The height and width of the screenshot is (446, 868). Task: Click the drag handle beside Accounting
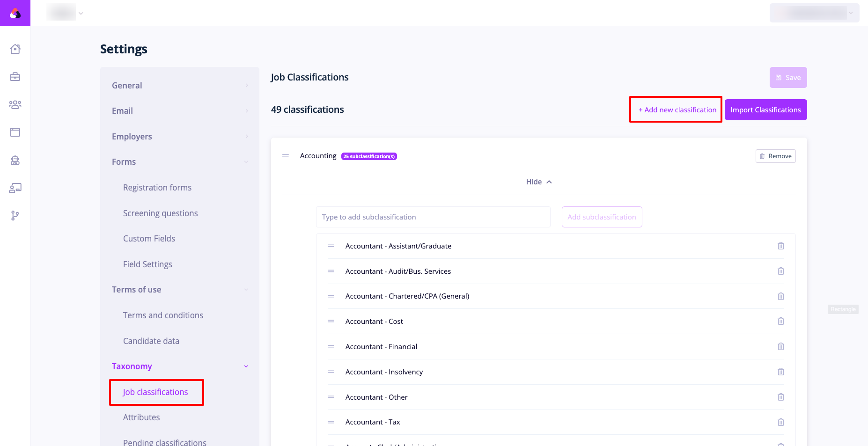[x=285, y=155]
